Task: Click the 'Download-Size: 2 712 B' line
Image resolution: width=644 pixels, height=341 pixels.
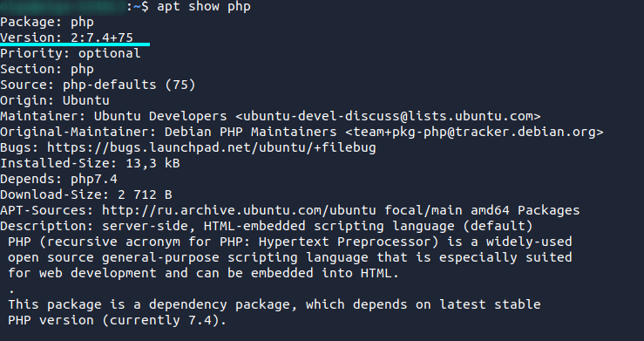Action: [86, 194]
